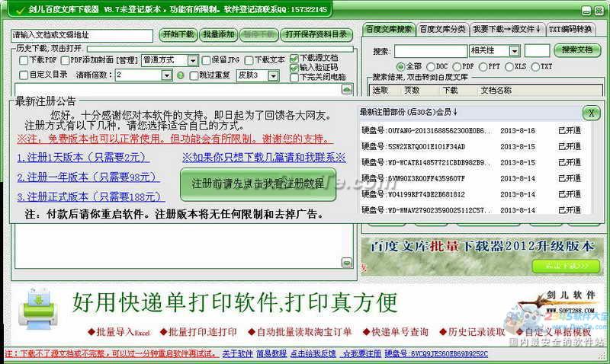The image size is (610, 364).
Task: Click the 开始下载 button
Action: coord(178,34)
